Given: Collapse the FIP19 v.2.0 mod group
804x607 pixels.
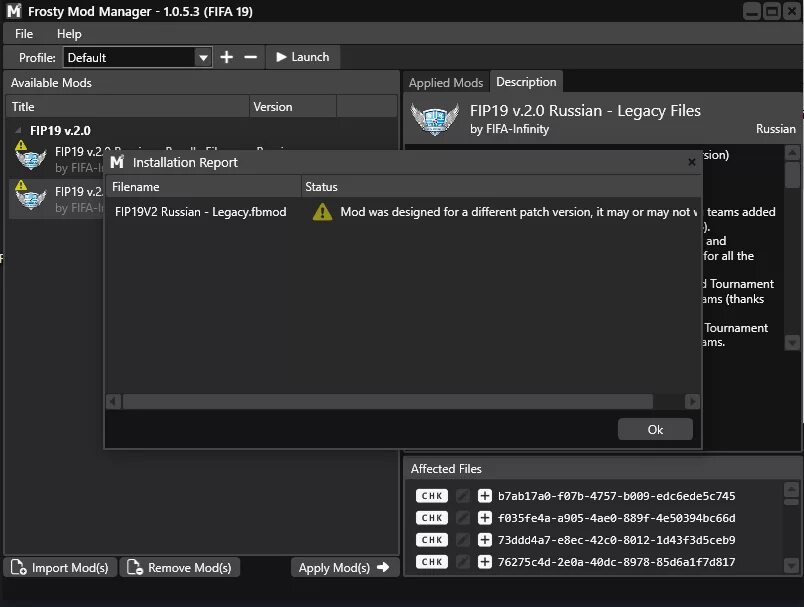Looking at the screenshot, I should click(x=18, y=130).
